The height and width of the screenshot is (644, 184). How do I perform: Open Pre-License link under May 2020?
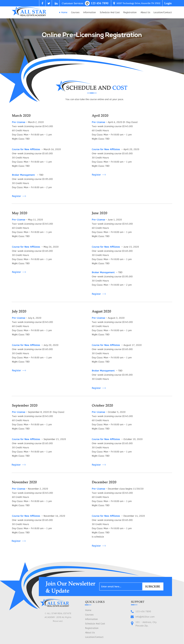(19, 220)
